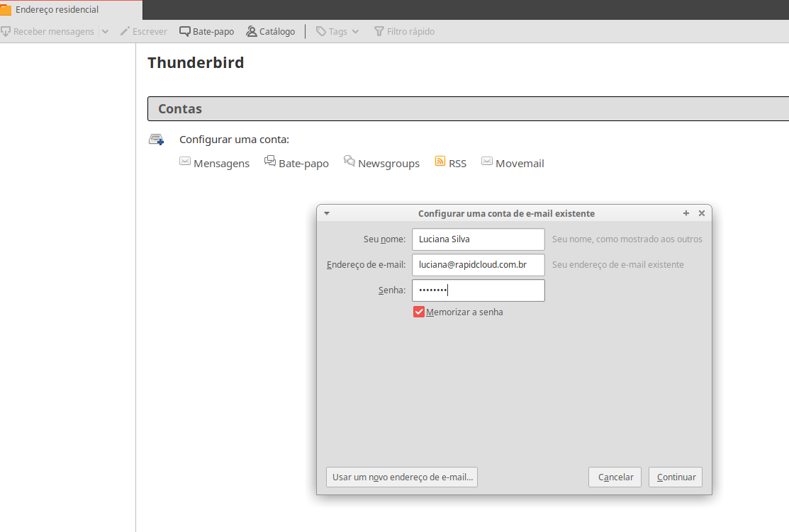Close the Configurar uma conta dialog
The width and height of the screenshot is (789, 532).
click(701, 213)
